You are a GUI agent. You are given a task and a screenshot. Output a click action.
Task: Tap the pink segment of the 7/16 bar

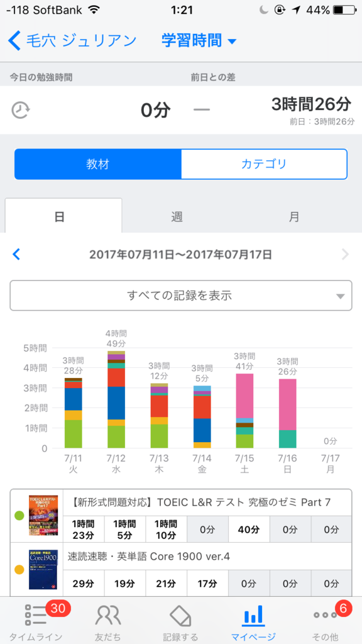(x=288, y=404)
